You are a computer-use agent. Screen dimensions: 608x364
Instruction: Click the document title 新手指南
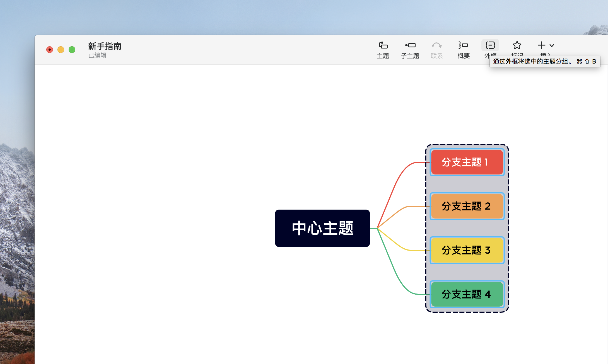click(105, 46)
